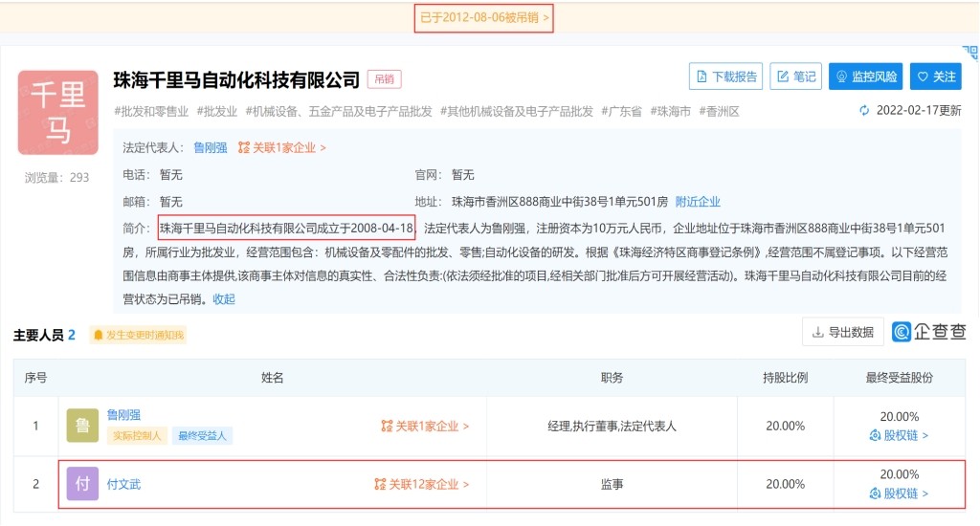Click the 企查查 logo
Screen dimensions: 980x526
pyautogui.click(x=928, y=332)
